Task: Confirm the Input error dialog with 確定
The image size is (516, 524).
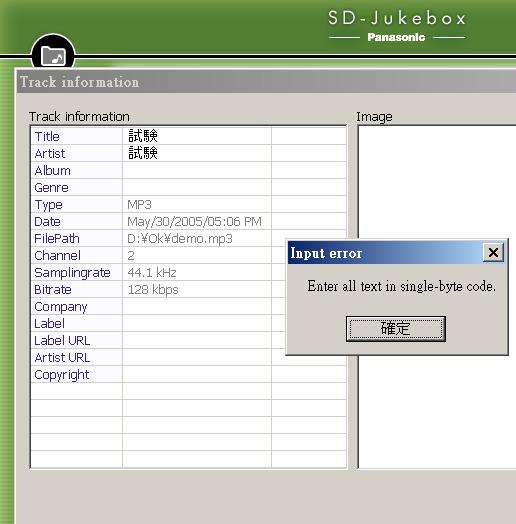Action: click(x=396, y=329)
